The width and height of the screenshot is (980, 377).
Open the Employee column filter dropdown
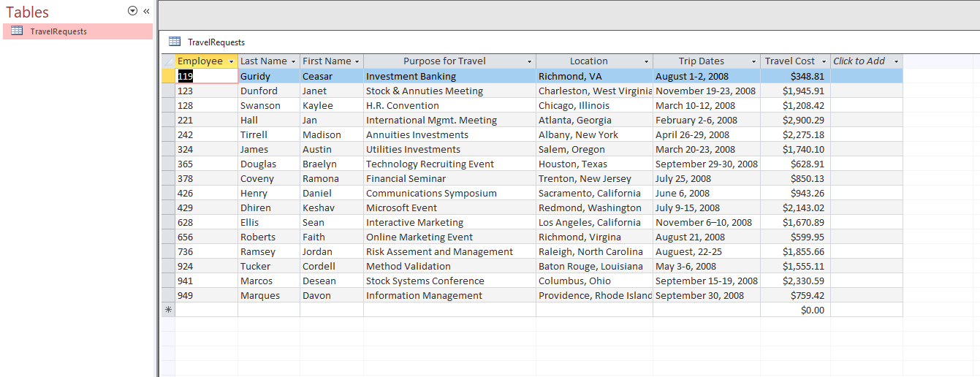[x=231, y=61]
